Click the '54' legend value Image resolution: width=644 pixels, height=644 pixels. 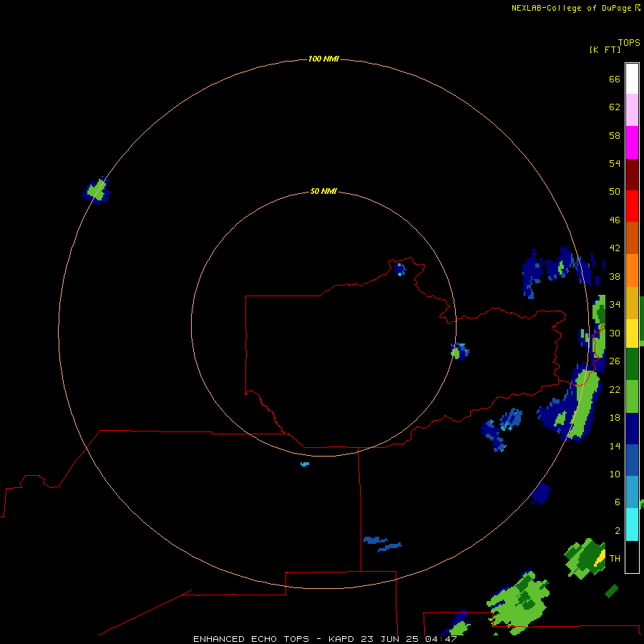[x=615, y=163]
